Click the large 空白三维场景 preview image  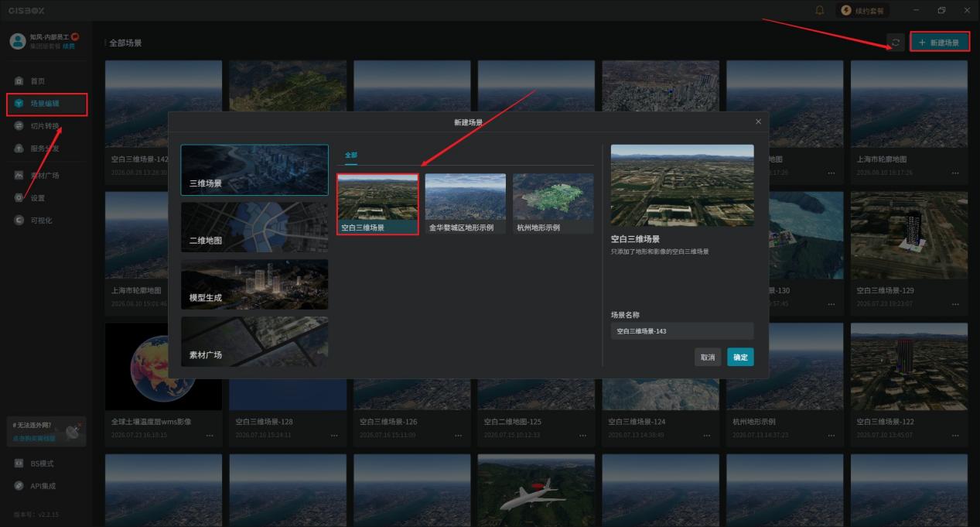click(x=682, y=186)
